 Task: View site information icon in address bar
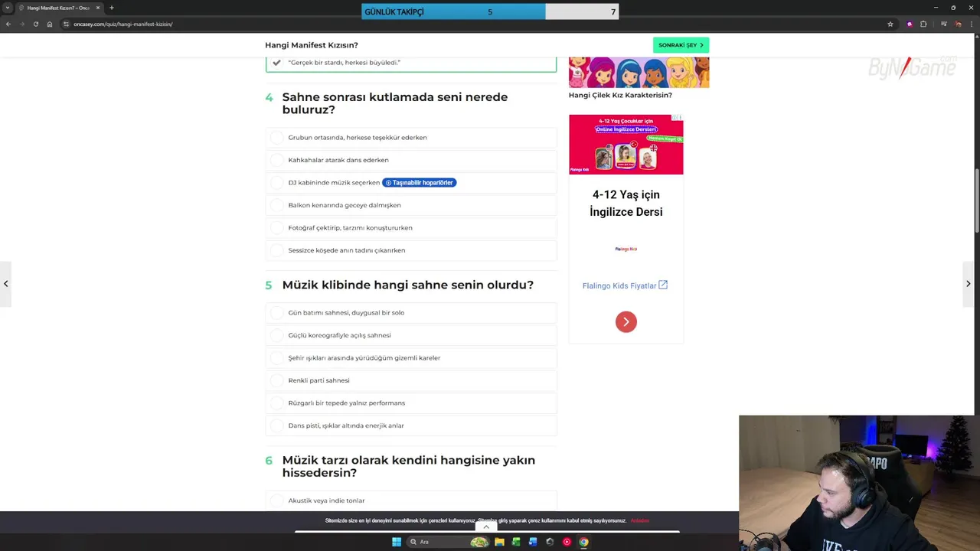tap(67, 24)
